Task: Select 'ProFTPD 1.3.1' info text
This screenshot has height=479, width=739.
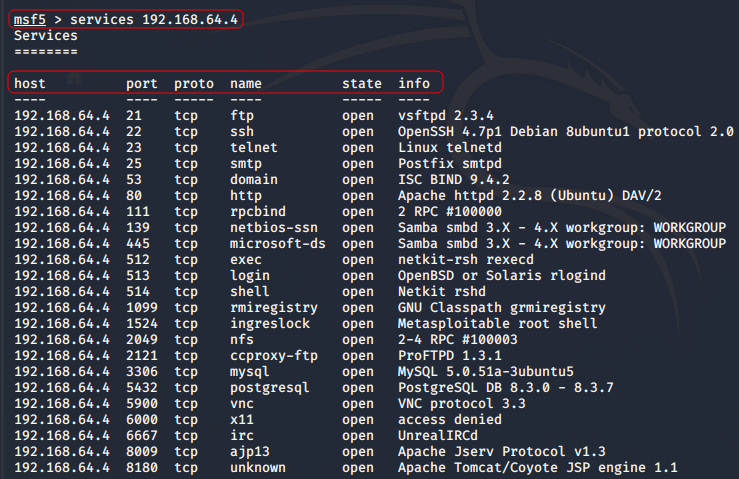Action: (x=450, y=356)
